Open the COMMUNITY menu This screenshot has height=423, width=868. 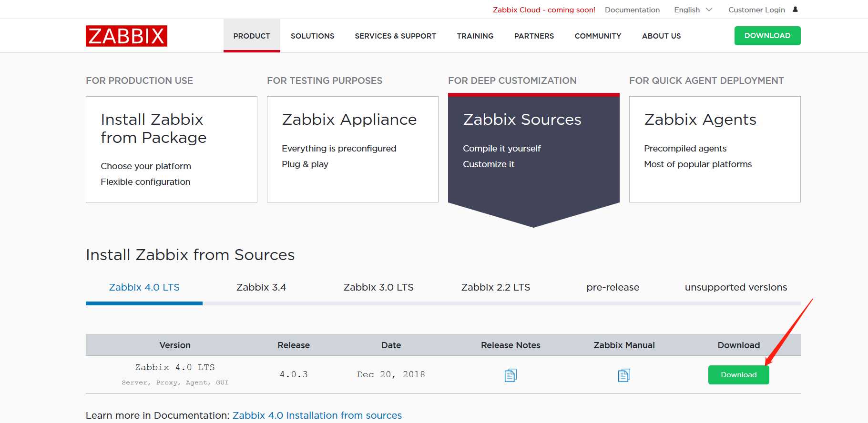[x=598, y=36]
